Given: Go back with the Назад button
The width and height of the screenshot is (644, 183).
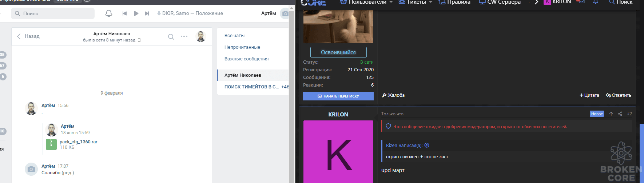Looking at the screenshot, I should pos(28,36).
